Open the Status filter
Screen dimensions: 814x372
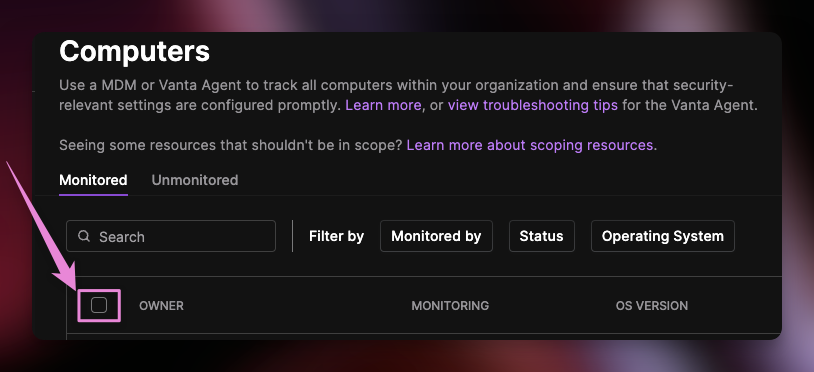coord(541,236)
